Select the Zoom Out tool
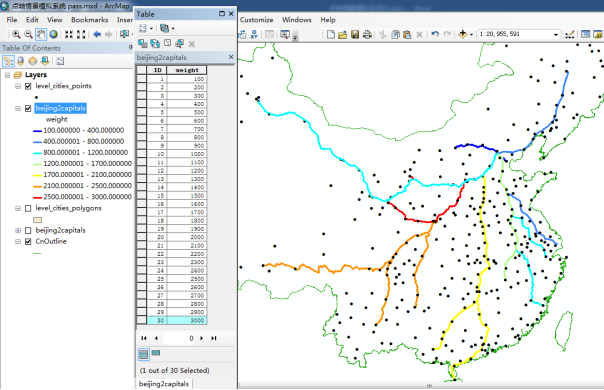The height and width of the screenshot is (390, 604). point(28,34)
